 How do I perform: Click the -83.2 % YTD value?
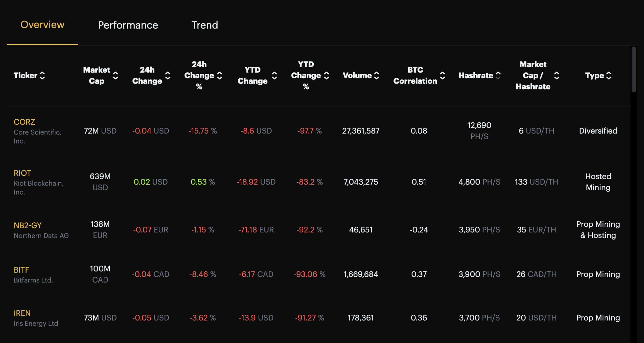tap(309, 182)
